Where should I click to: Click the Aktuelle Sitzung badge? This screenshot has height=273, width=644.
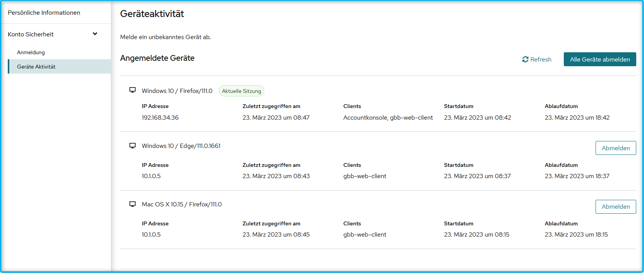click(x=241, y=91)
